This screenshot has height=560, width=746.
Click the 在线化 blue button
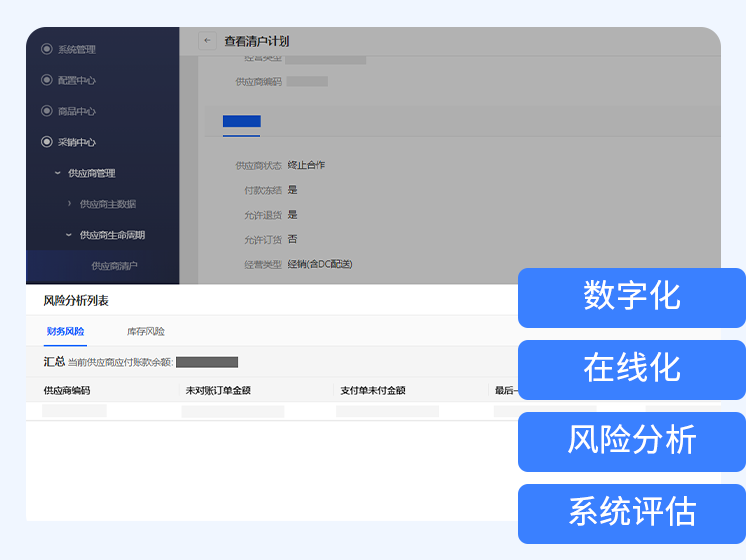(631, 369)
